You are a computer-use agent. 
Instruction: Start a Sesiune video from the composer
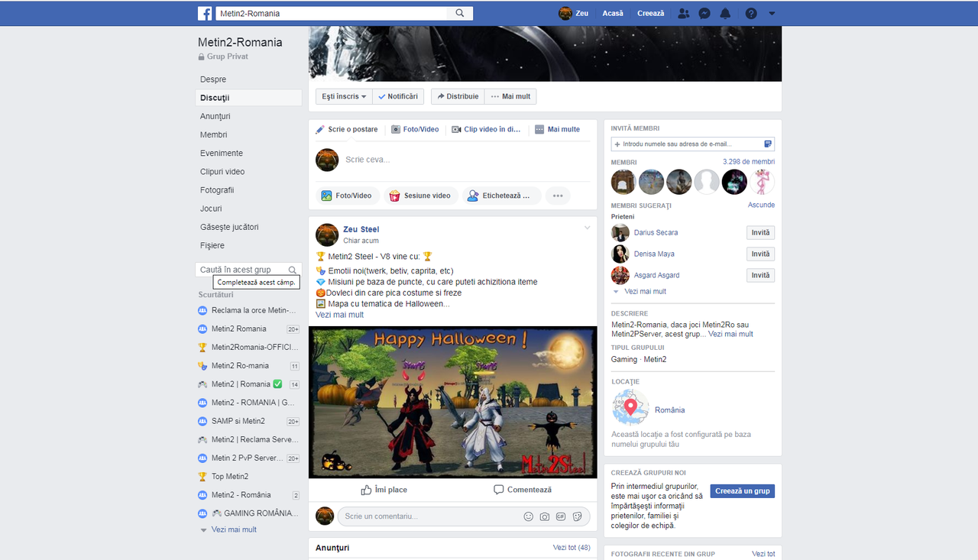420,196
